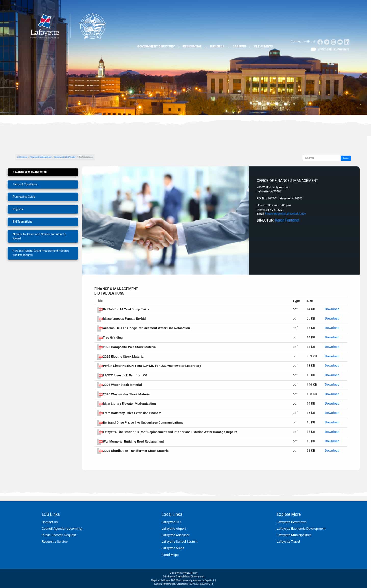The height and width of the screenshot is (588, 371).
Task: Open the LinkedIn social icon
Action: pos(347,42)
